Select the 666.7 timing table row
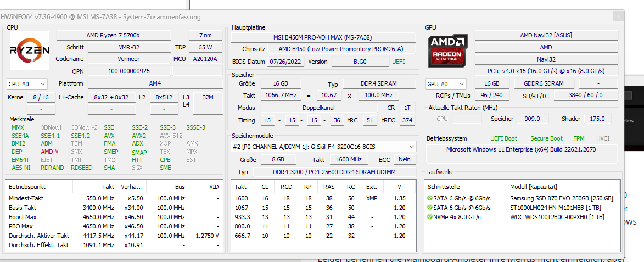644x262 pixels. (323, 236)
